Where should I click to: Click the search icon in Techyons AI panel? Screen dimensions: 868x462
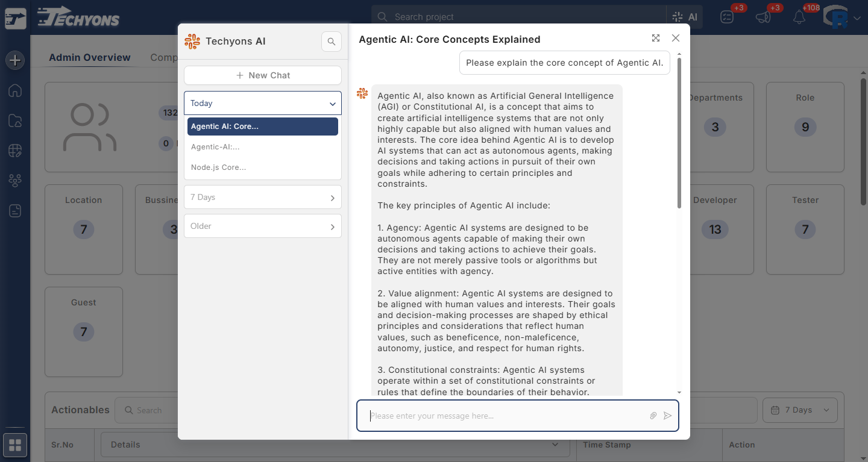point(331,42)
